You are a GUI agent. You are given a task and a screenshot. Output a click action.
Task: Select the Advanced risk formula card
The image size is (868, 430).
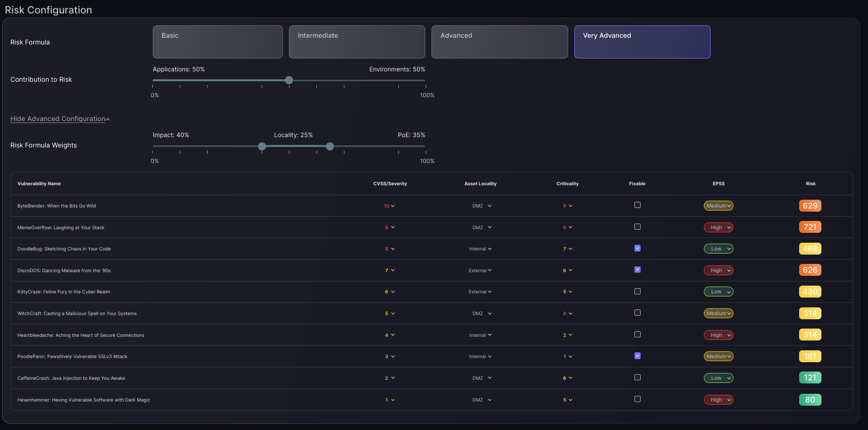pos(499,42)
